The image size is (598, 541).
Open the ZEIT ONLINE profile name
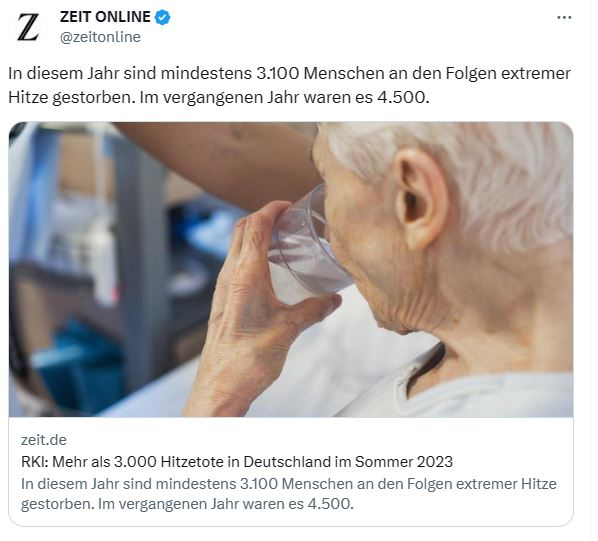click(105, 17)
